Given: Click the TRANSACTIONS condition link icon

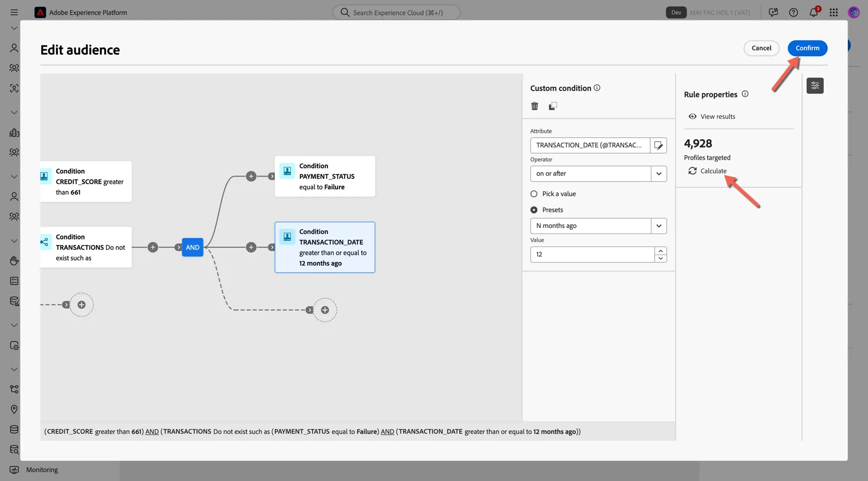Looking at the screenshot, I should click(44, 242).
